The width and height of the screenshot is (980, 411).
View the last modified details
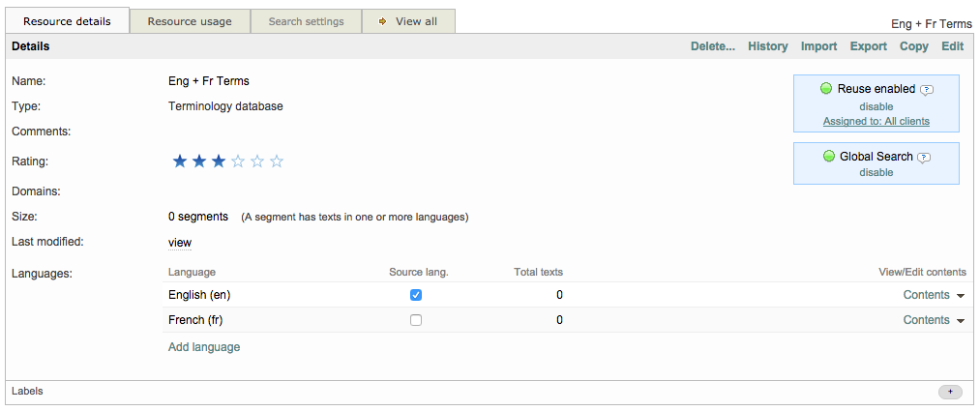pos(180,243)
